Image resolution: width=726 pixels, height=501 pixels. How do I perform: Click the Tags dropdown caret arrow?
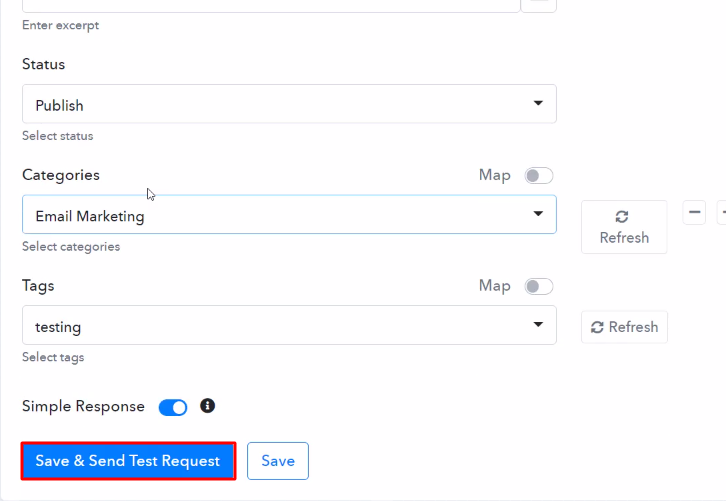pos(538,325)
